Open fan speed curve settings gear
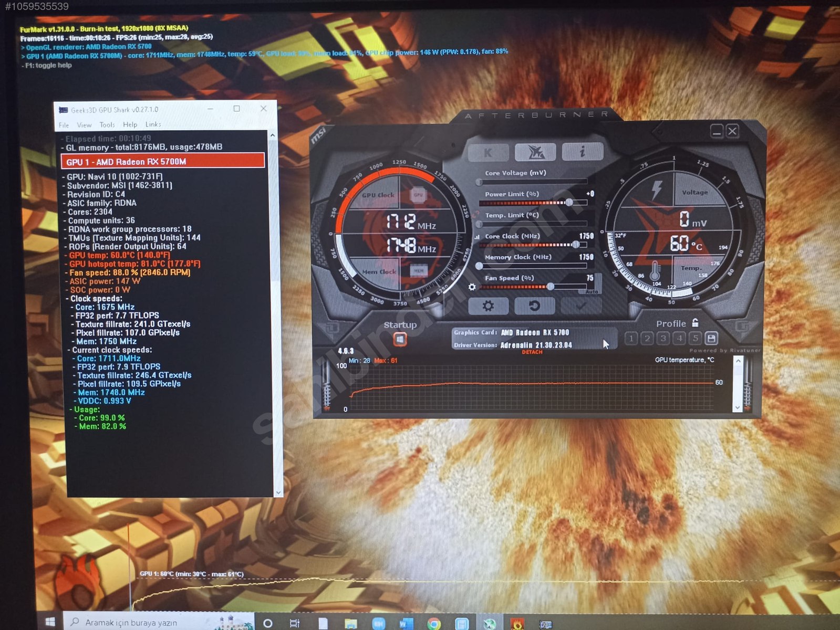This screenshot has height=630, width=840. coord(472,287)
